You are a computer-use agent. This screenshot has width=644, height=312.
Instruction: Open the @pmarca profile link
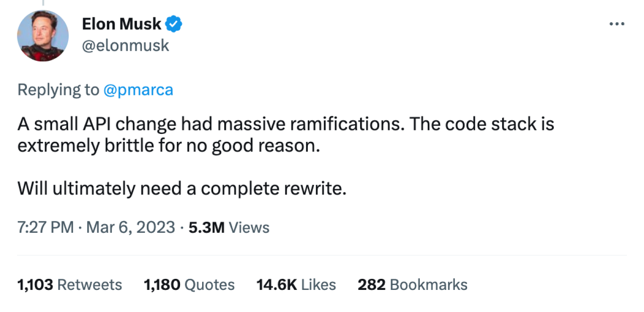138,90
